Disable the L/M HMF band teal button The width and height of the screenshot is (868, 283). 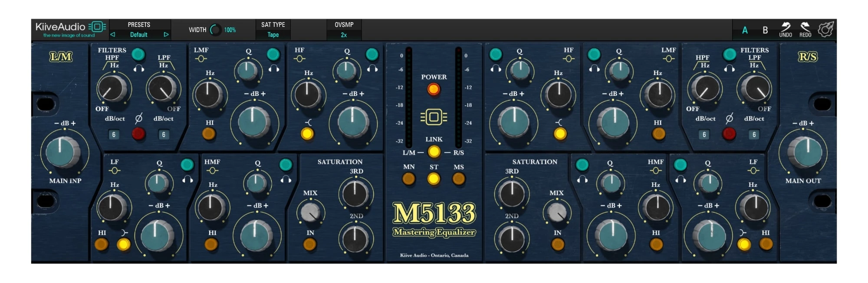[x=286, y=165]
